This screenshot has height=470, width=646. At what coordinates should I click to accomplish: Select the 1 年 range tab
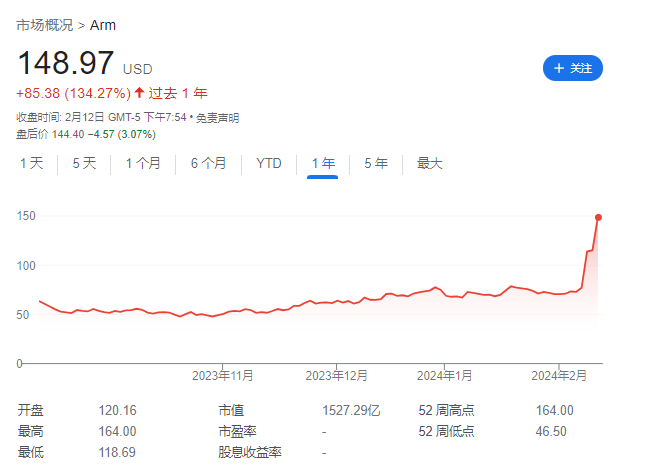323,164
